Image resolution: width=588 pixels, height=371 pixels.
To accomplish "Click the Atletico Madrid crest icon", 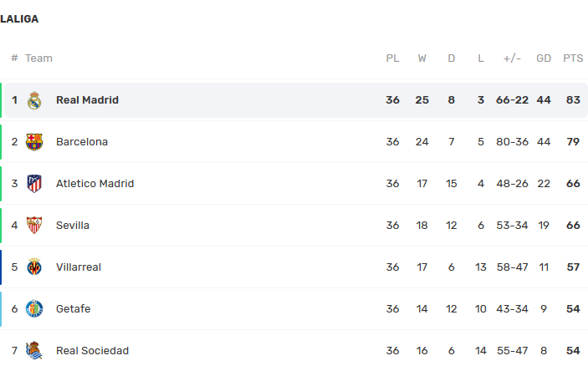I will click(34, 184).
